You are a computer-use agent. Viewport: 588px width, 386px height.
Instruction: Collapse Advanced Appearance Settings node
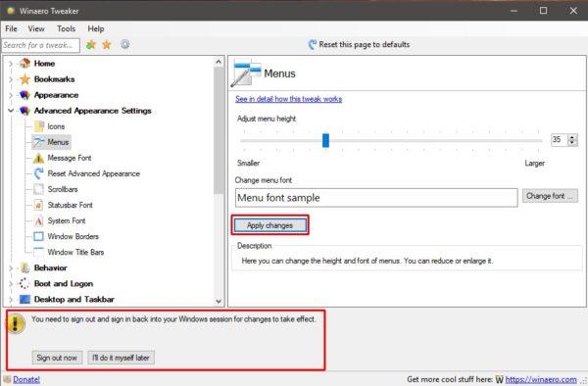[x=11, y=111]
